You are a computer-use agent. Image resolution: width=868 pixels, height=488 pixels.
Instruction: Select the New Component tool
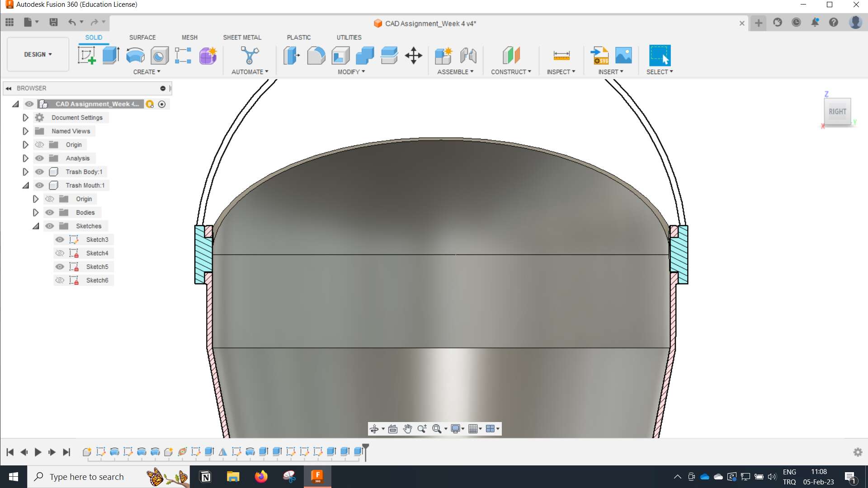click(443, 56)
